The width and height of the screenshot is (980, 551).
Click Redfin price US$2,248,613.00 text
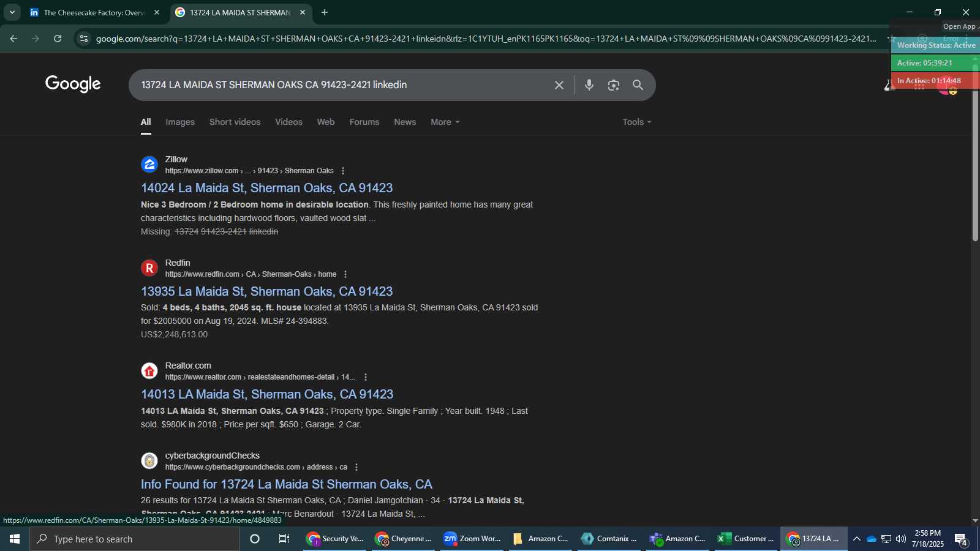click(174, 334)
